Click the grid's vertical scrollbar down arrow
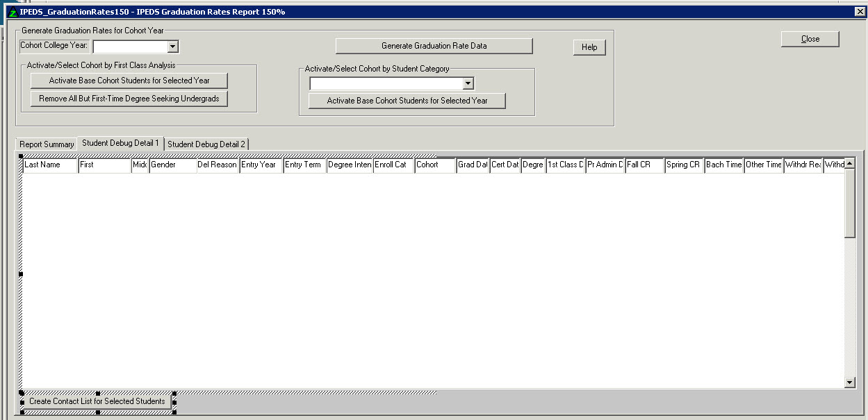868x420 pixels. [850, 383]
